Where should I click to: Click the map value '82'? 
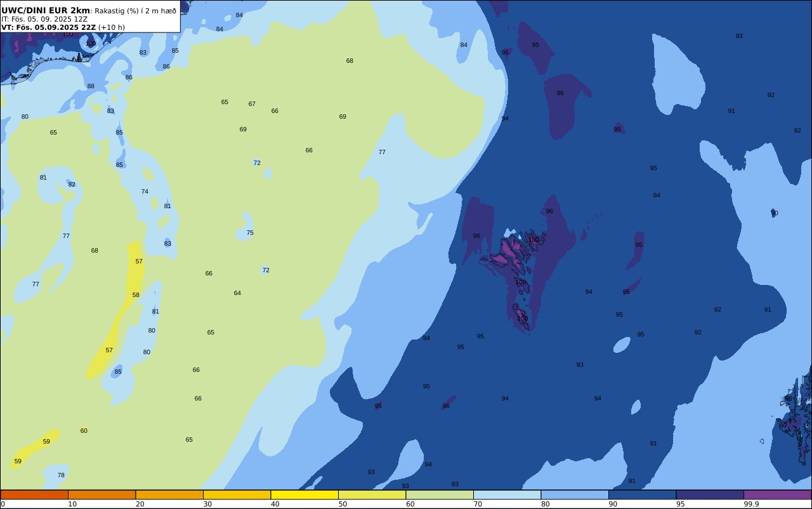click(72, 185)
